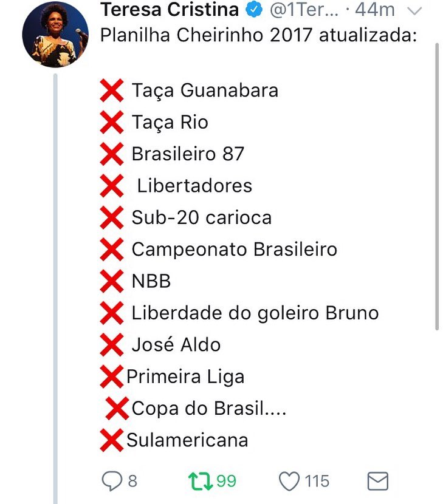The width and height of the screenshot is (443, 504).
Task: Toggle the green retweet icon
Action: (200, 482)
